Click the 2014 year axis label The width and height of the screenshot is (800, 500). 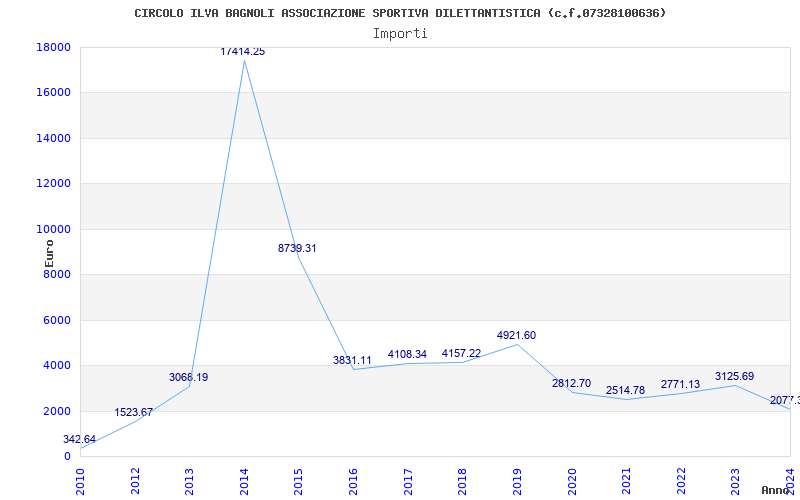click(x=244, y=481)
